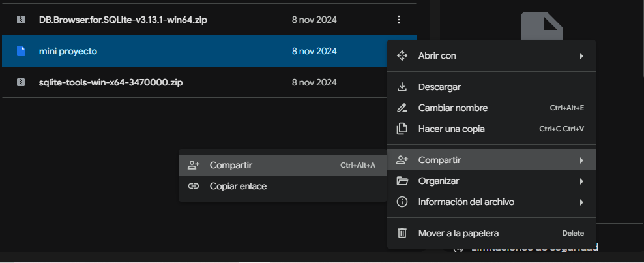Click the download arrow icon next to Descargar
The height and width of the screenshot is (263, 644).
(x=402, y=87)
